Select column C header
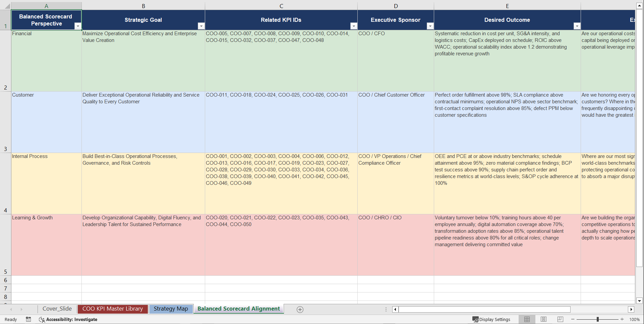644x324 pixels. (281, 6)
